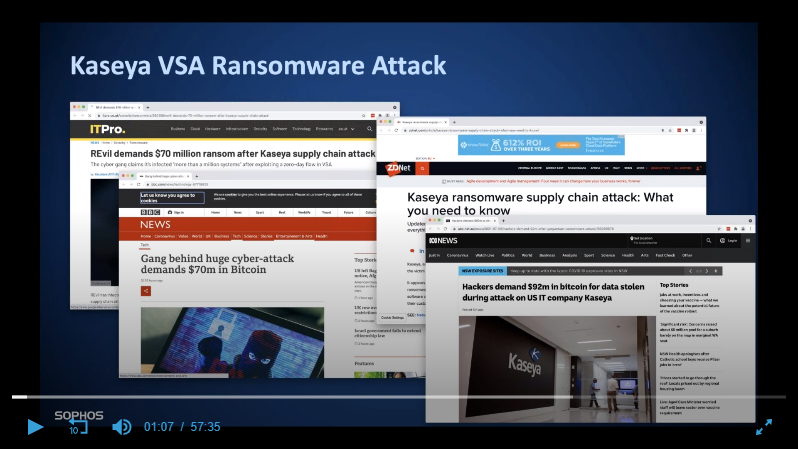Click the ABC NEWS logo
The height and width of the screenshot is (449, 798).
coord(443,240)
